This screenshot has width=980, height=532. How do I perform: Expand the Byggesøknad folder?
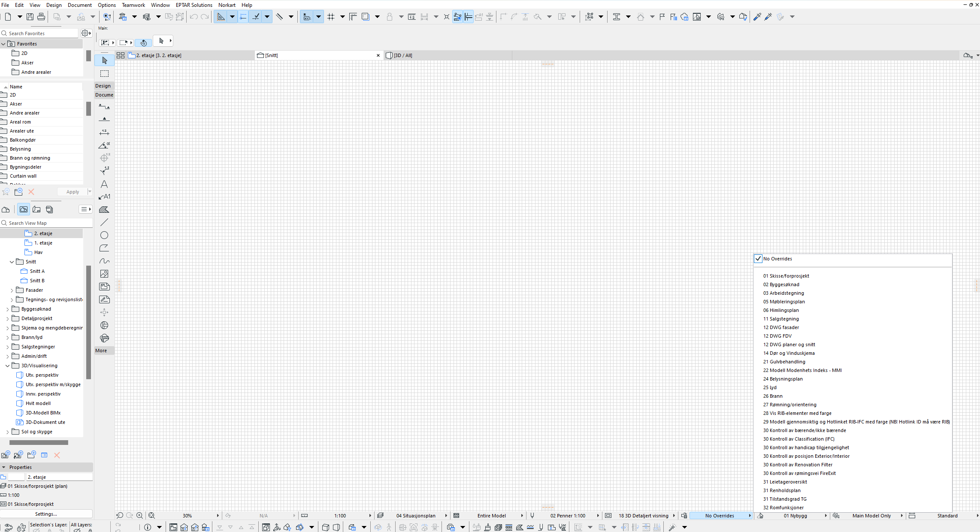point(7,309)
